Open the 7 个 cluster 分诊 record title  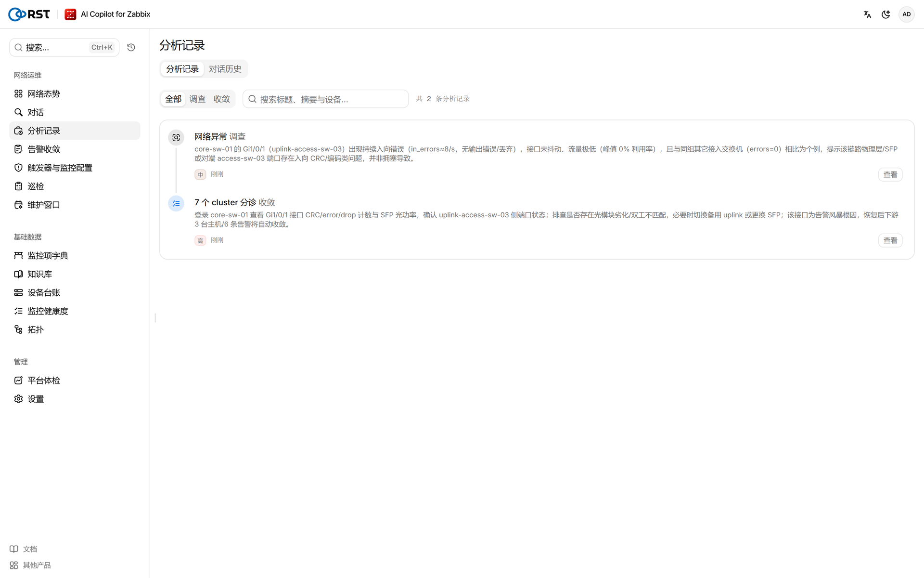click(235, 202)
